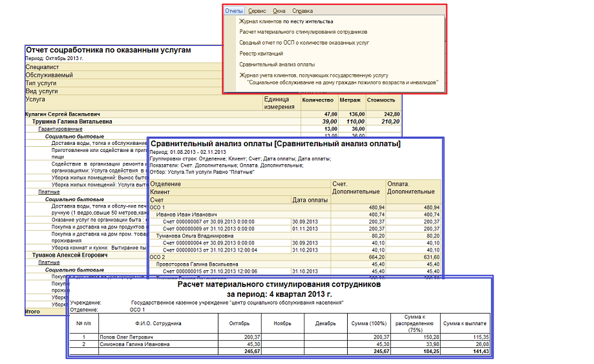Click value 664,20 in ОСО 2 row
Image resolution: width=594 pixels, height=364 pixels.
[x=377, y=257]
